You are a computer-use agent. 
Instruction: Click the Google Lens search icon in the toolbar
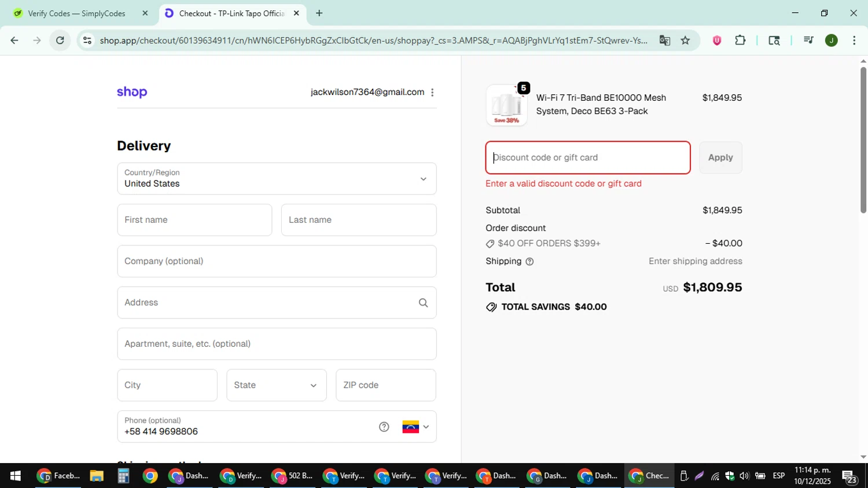point(774,41)
